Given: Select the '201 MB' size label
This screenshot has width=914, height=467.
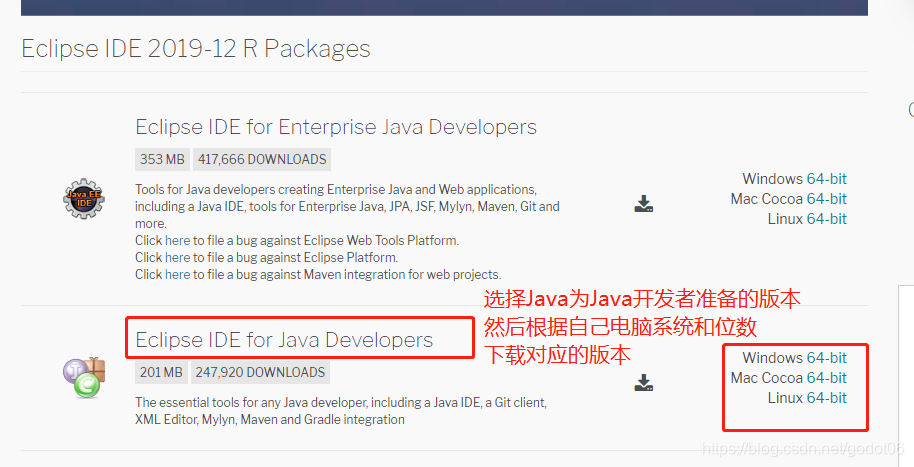Looking at the screenshot, I should pyautogui.click(x=161, y=372).
